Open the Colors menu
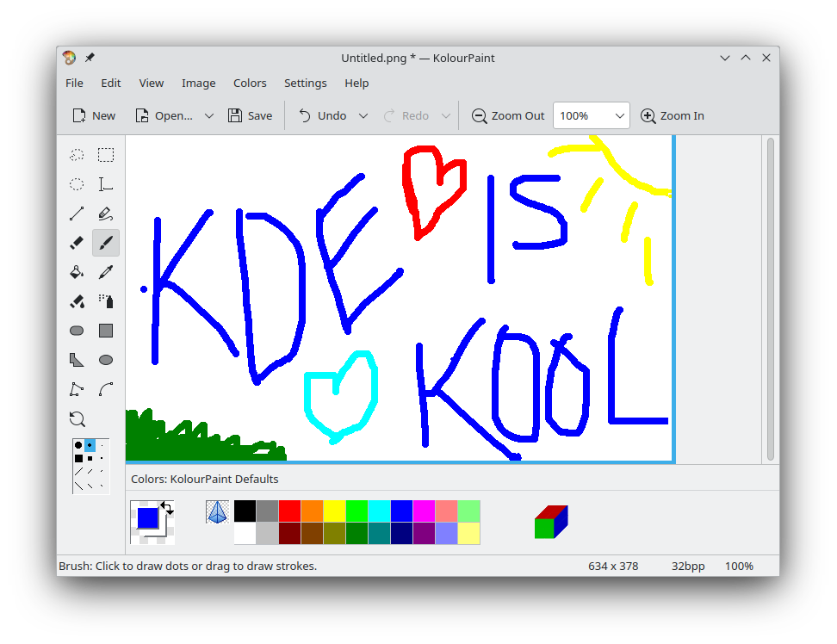This screenshot has height=644, width=837. pyautogui.click(x=250, y=83)
